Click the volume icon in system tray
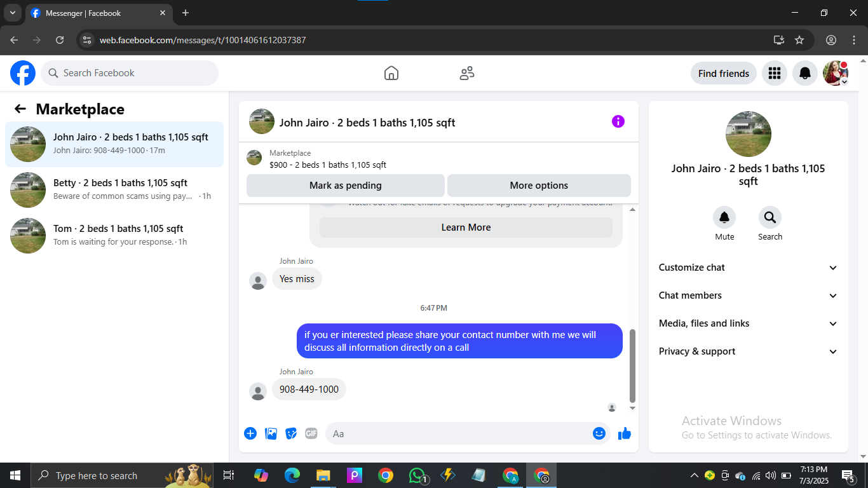The image size is (868, 488). click(771, 475)
